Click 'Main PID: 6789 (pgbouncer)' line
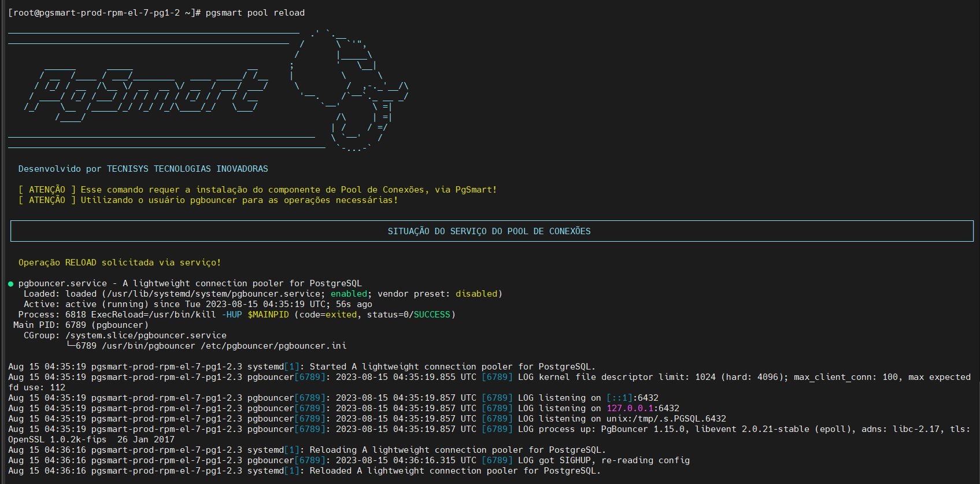The width and height of the screenshot is (980, 484). (81, 325)
